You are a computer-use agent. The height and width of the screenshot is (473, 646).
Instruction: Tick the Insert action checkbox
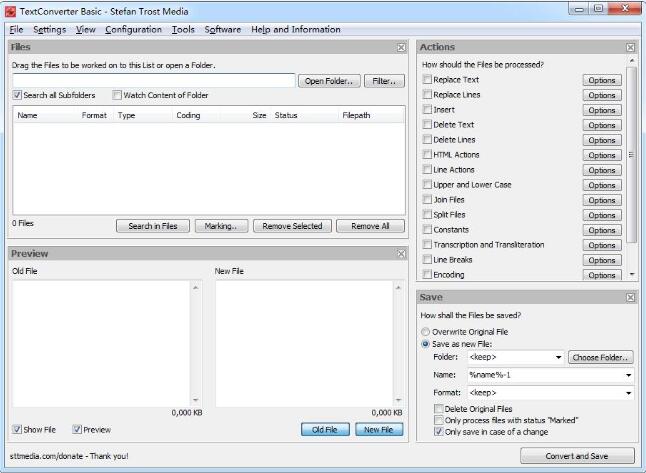point(427,110)
